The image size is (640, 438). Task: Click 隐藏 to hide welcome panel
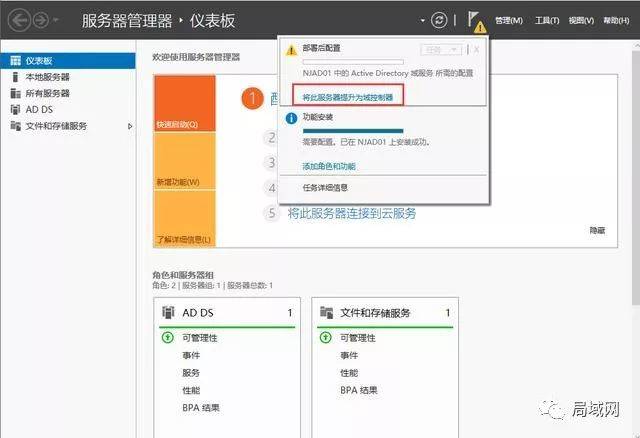[x=597, y=231]
